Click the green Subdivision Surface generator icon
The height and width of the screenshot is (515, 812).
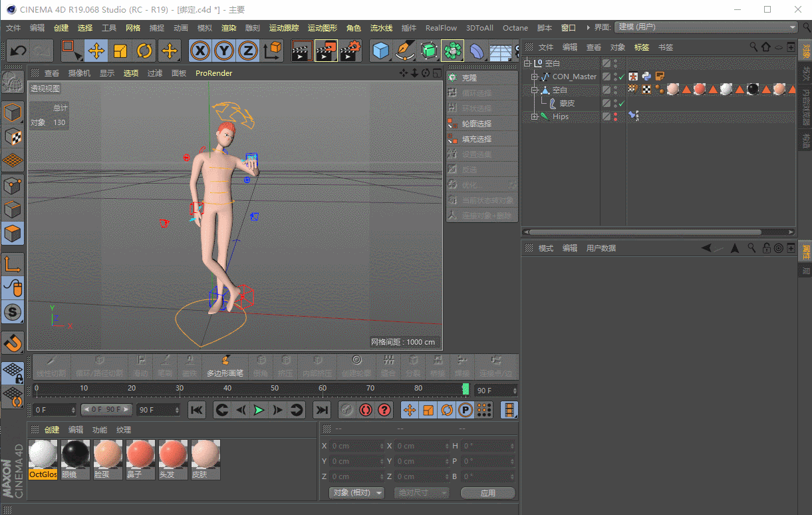pos(428,51)
